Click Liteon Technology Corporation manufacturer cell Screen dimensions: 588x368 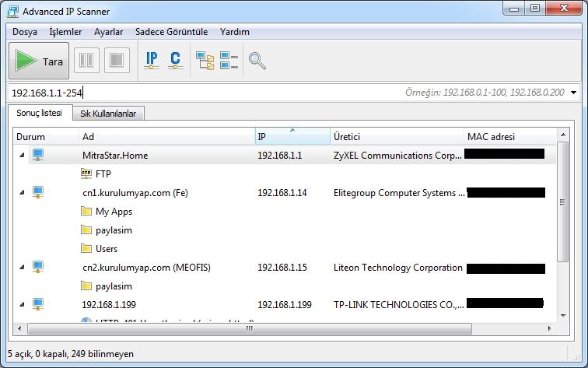coord(398,268)
